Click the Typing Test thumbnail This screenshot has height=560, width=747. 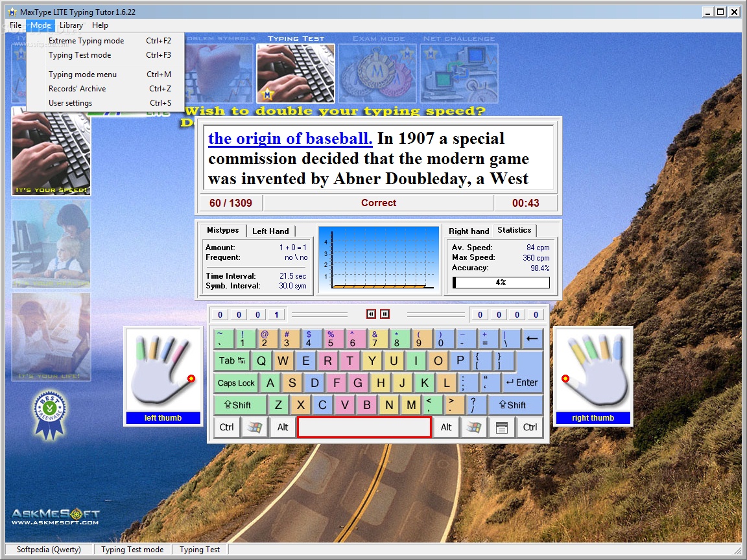pyautogui.click(x=296, y=73)
